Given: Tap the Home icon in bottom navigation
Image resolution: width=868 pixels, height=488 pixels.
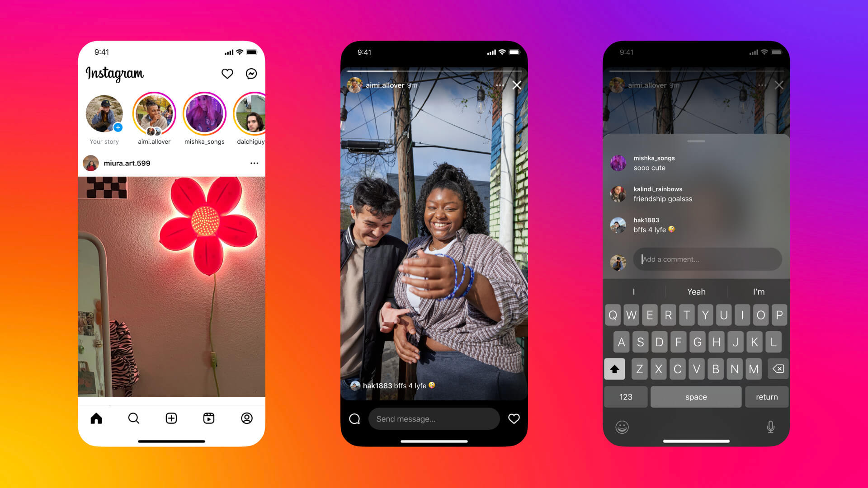Looking at the screenshot, I should pos(97,418).
